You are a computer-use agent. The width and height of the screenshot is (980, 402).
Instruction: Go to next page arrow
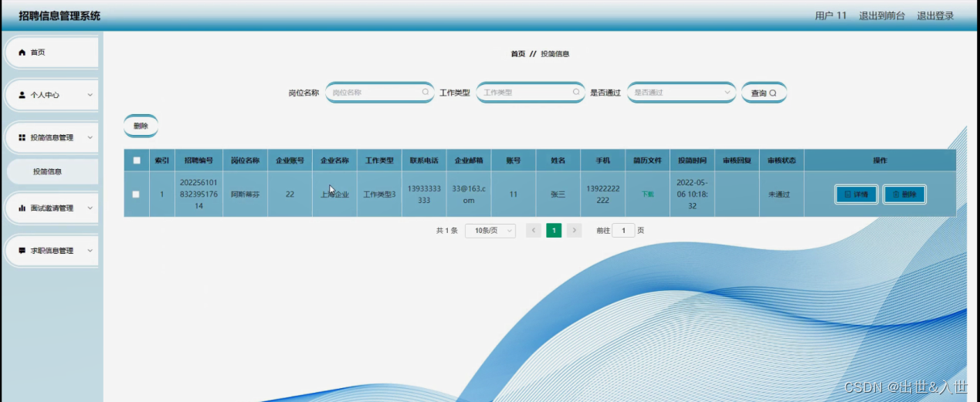pos(574,231)
